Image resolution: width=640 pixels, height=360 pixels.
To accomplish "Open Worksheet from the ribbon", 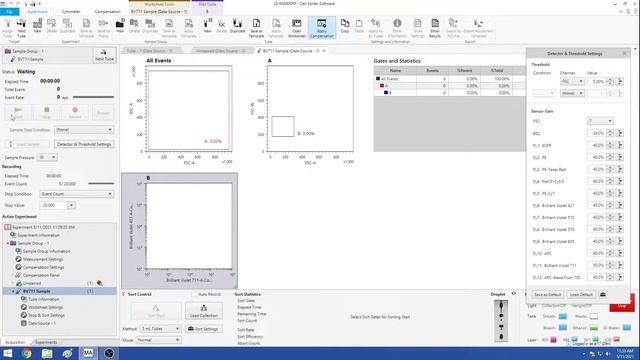I will [x=297, y=28].
